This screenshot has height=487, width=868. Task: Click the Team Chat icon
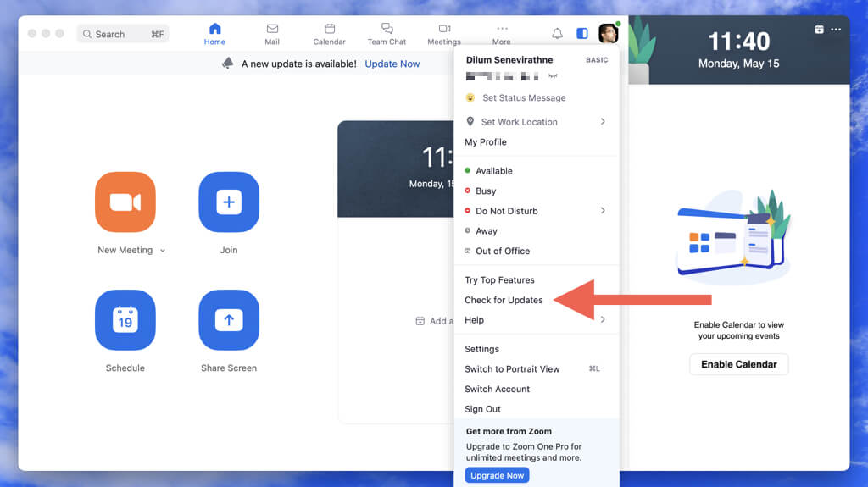387,29
